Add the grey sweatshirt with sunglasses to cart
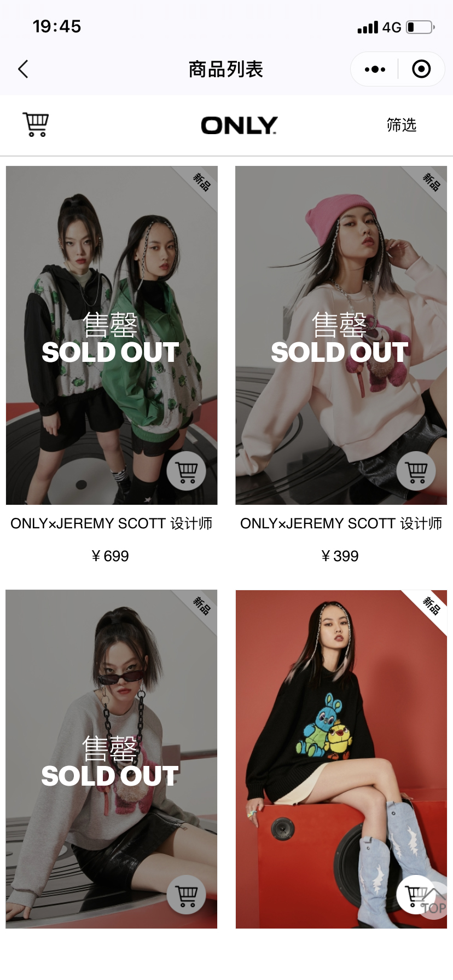The height and width of the screenshot is (980, 453). [187, 895]
